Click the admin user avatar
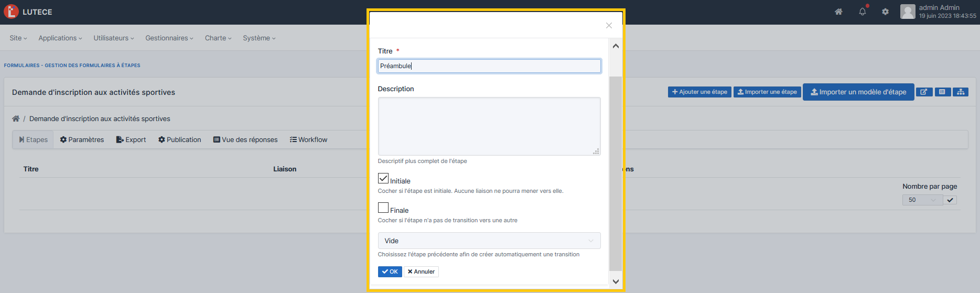Screen dimensions: 980x293 pos(907,12)
